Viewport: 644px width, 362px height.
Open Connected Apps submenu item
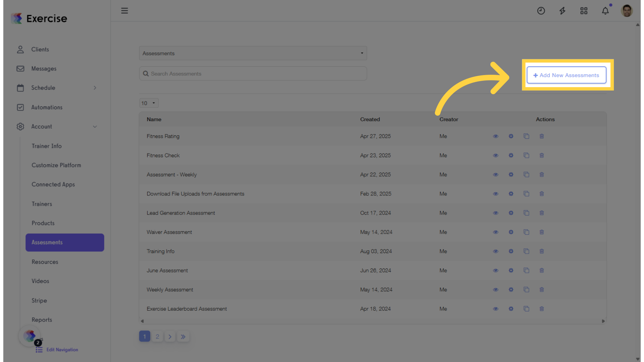53,184
